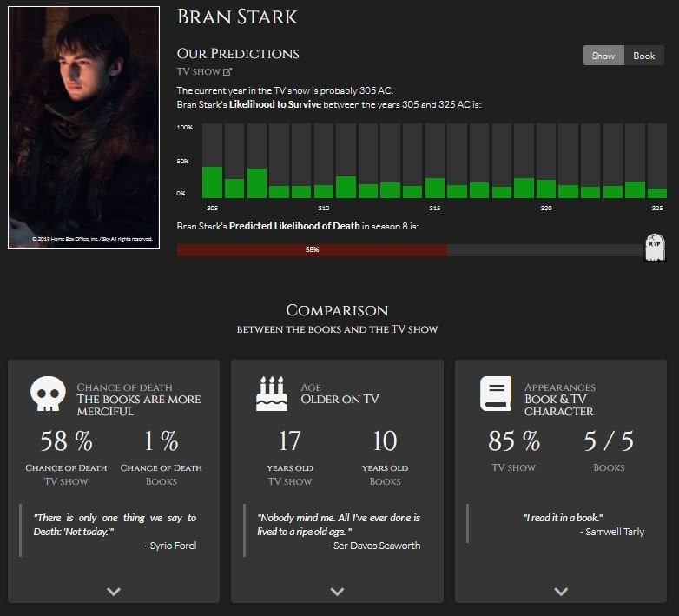Click the Bran Stark portrait image
The height and width of the screenshot is (616, 679).
click(x=83, y=128)
